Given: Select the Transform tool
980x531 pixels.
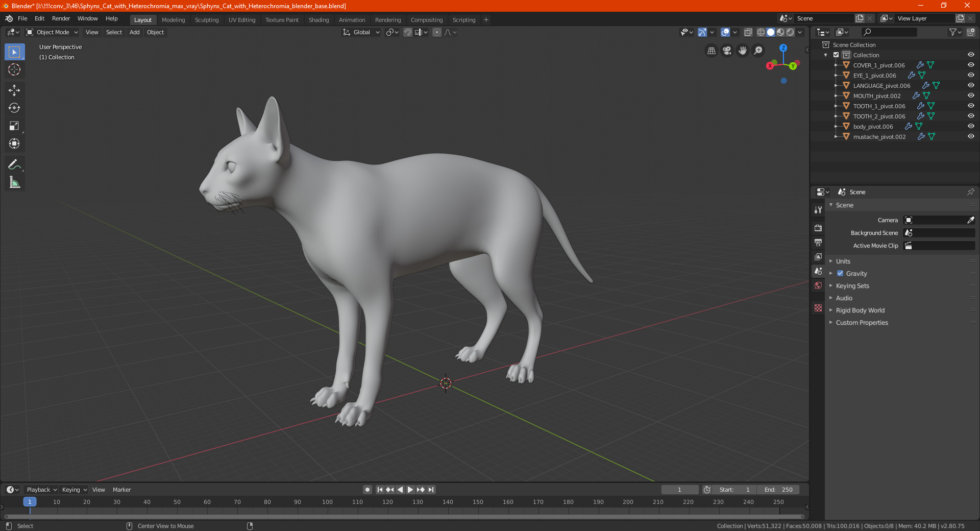Looking at the screenshot, I should click(x=14, y=144).
